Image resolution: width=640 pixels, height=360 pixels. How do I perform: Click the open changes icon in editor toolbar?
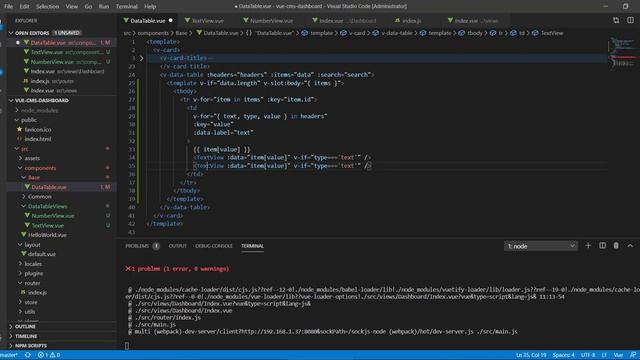[x=616, y=20]
